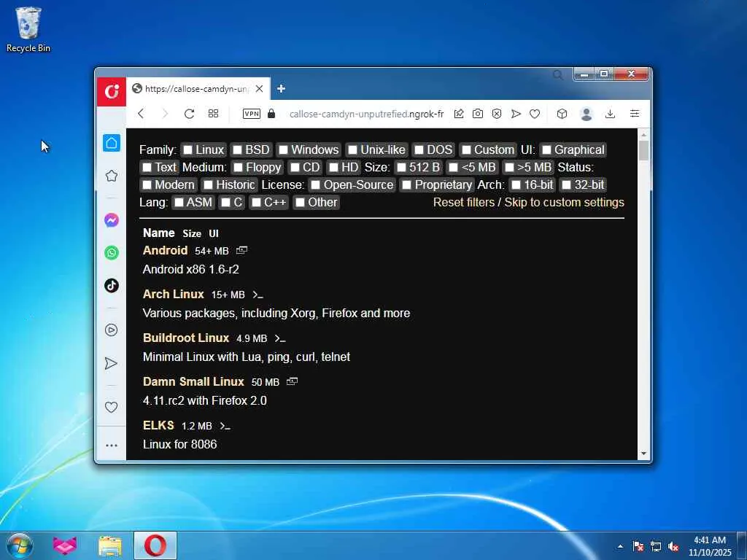This screenshot has width=747, height=560.
Task: Switch to the callose-camdyn browser tab
Action: 197,89
